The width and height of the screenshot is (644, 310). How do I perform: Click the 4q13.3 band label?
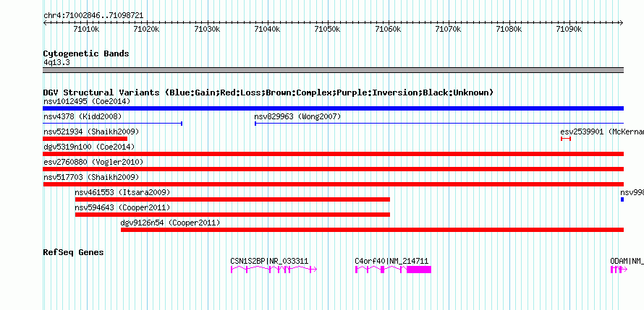(56, 62)
